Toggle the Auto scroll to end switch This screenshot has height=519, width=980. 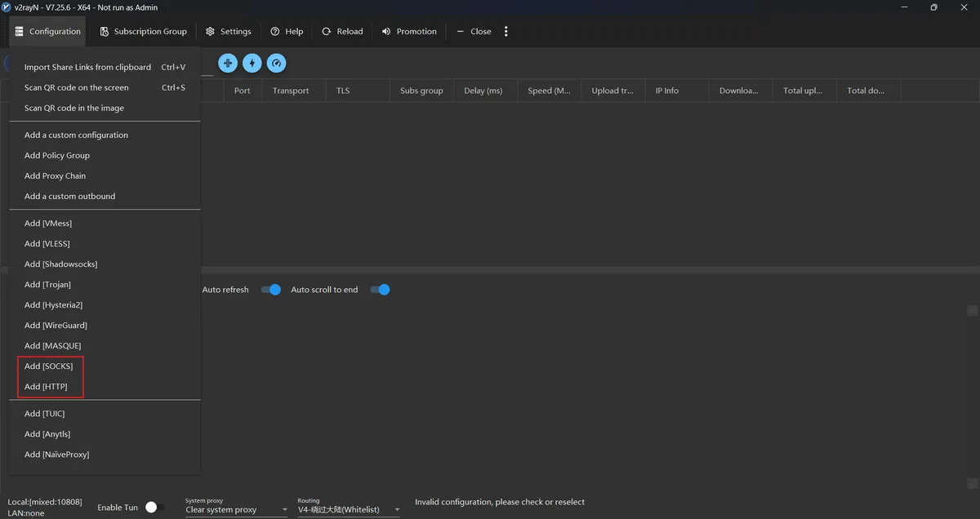tap(380, 290)
